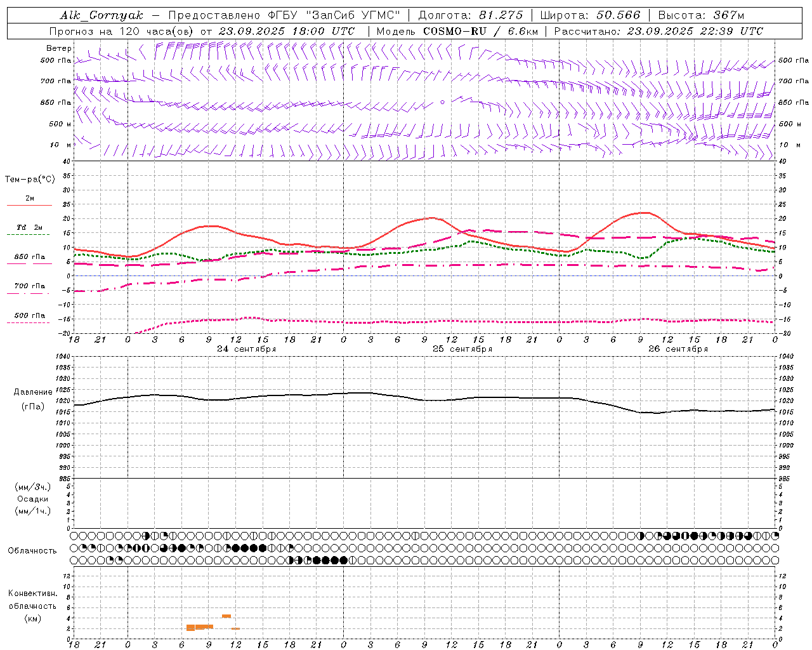The height and width of the screenshot is (650, 812).
Task: Click the Рассчитано 23.09.2025 22:39 UTC timestamp
Action: [x=658, y=31]
